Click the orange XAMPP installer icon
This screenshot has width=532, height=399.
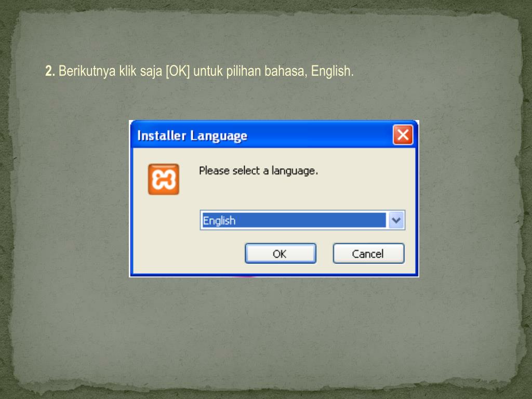pos(164,179)
